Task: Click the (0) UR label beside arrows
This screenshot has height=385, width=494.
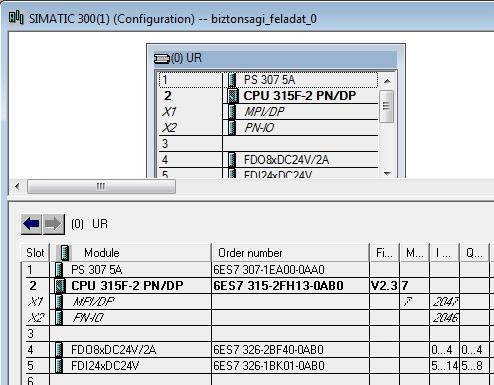Action: [89, 224]
